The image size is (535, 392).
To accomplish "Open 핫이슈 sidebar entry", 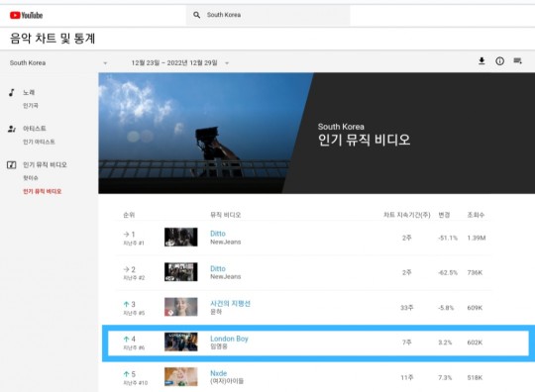I will point(31,178).
